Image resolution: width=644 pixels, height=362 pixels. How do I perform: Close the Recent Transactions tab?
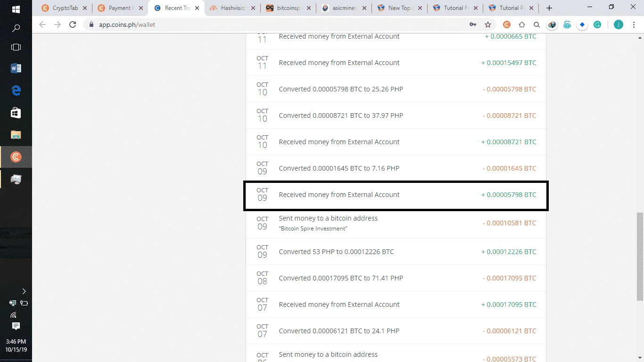click(x=198, y=8)
